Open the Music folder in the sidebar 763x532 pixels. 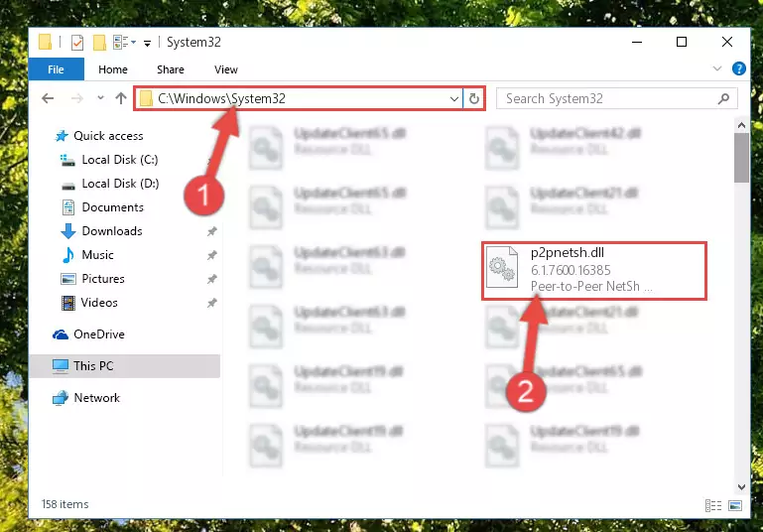pos(97,255)
